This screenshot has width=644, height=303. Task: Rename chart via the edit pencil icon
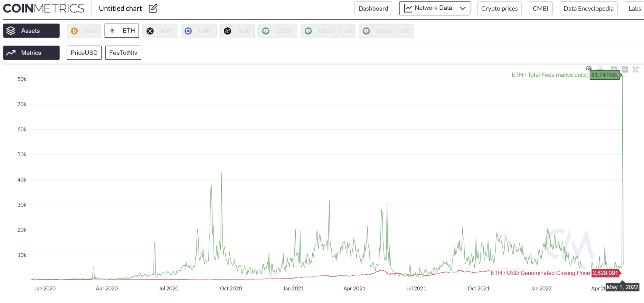pos(153,8)
